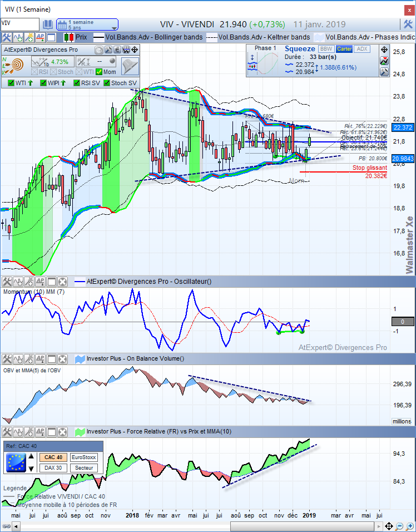Open tools of Divergences Oscillateur panel
This screenshot has height=532, width=416.
pos(7,282)
